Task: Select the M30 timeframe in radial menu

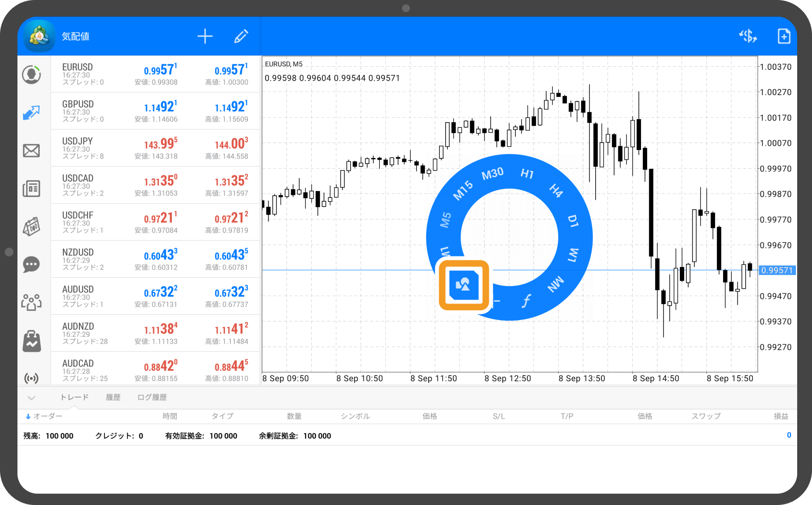Action: 492,174
